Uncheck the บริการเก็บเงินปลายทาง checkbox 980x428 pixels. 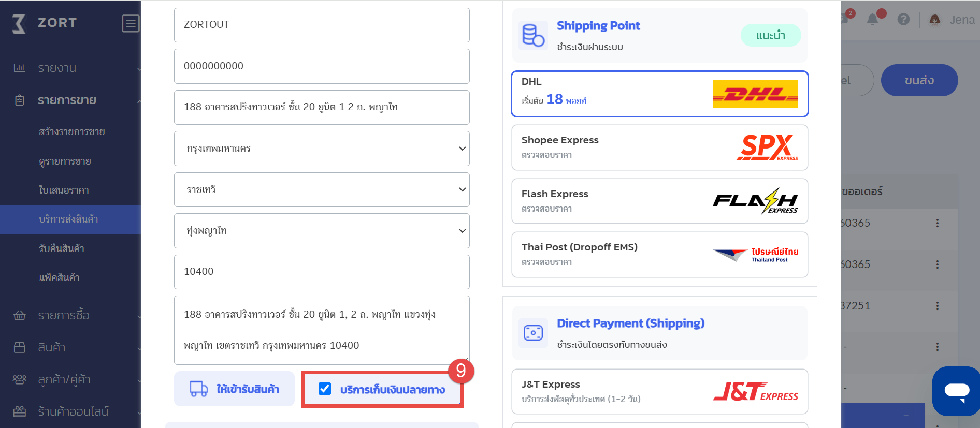click(325, 389)
